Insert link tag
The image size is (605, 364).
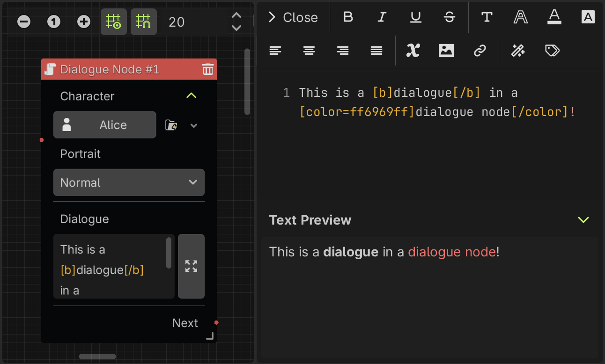tap(480, 51)
